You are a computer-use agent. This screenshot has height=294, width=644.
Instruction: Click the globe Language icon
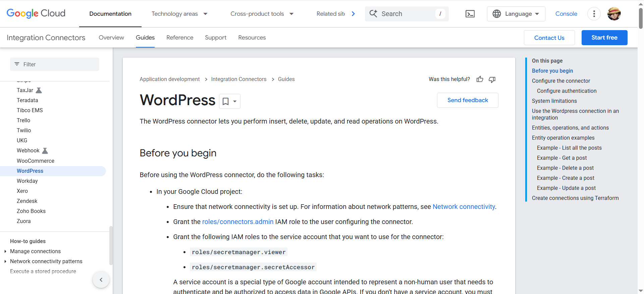[x=497, y=14]
